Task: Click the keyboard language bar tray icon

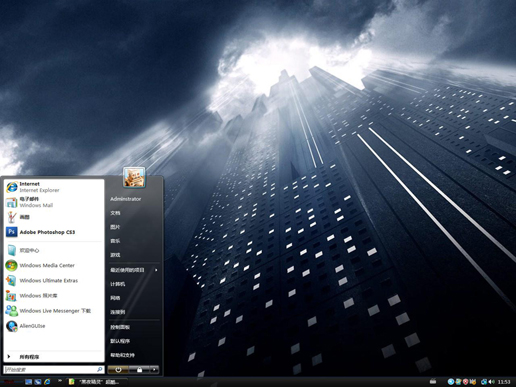Action: [433, 382]
